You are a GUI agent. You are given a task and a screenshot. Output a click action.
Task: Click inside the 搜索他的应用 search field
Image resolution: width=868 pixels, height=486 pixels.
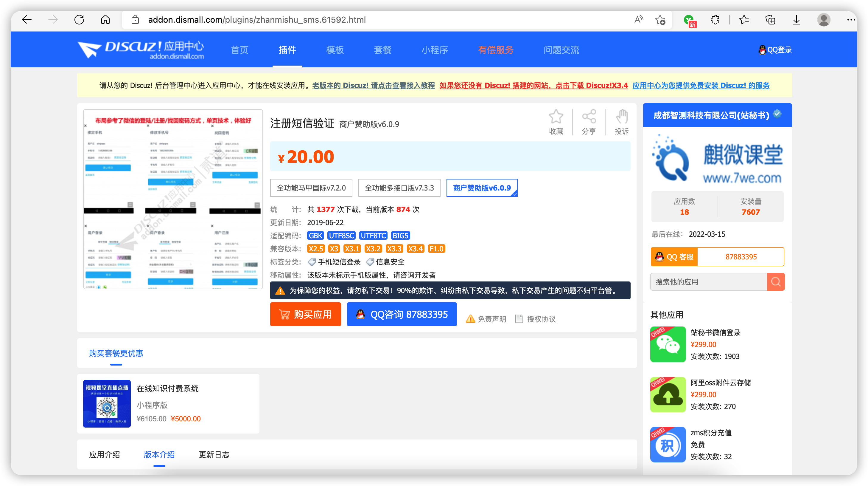coord(708,282)
